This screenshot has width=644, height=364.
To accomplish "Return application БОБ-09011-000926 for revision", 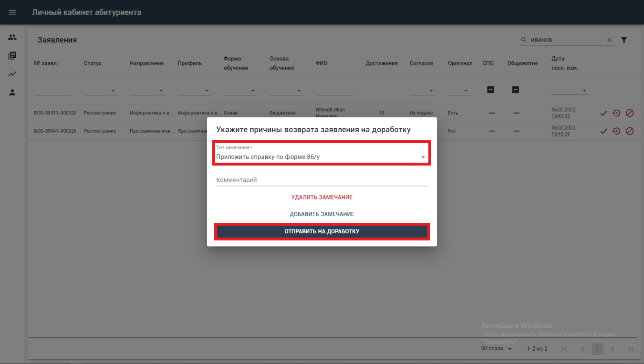I will click(616, 113).
